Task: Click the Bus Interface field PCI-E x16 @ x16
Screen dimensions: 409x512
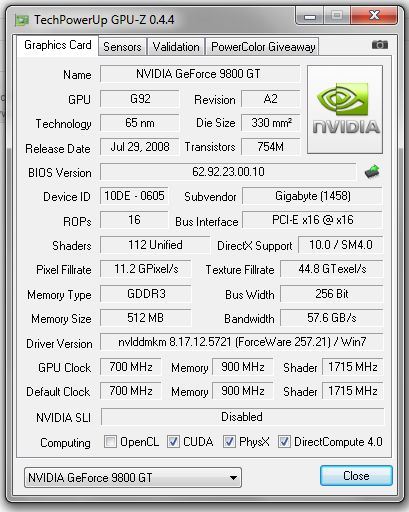Action: point(312,220)
